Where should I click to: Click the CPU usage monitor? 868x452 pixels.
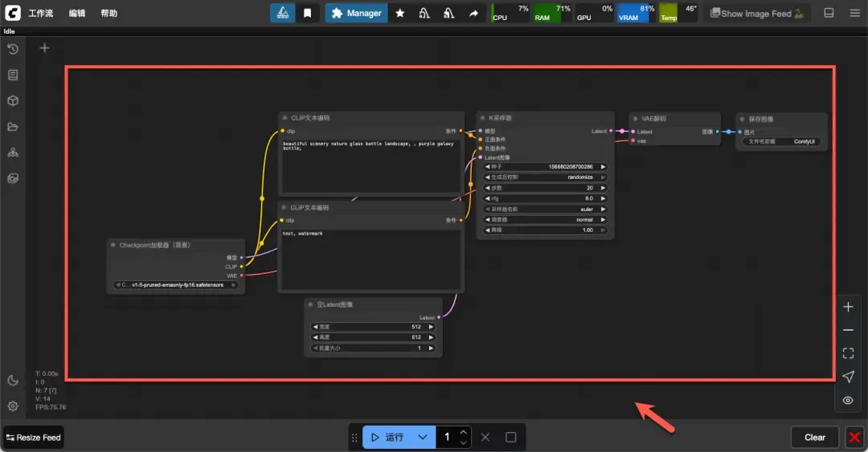[x=510, y=13]
